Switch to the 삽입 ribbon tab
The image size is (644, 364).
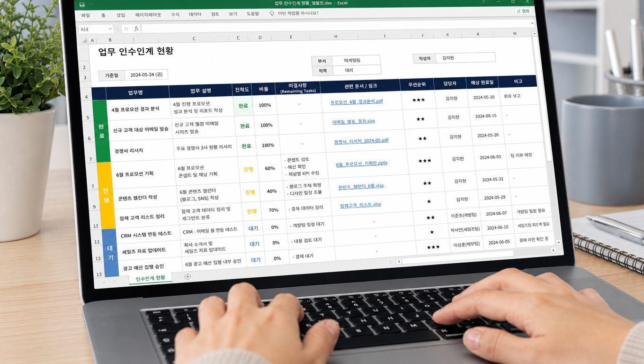tap(121, 15)
